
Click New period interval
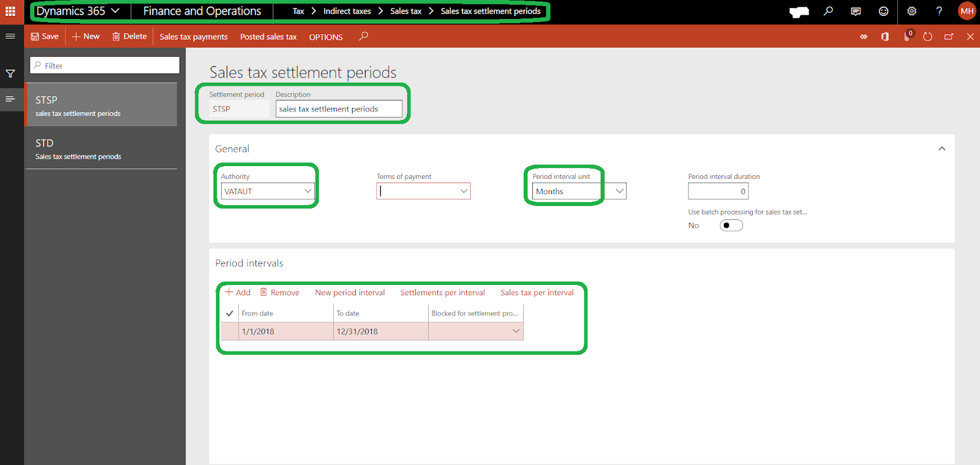(x=350, y=292)
